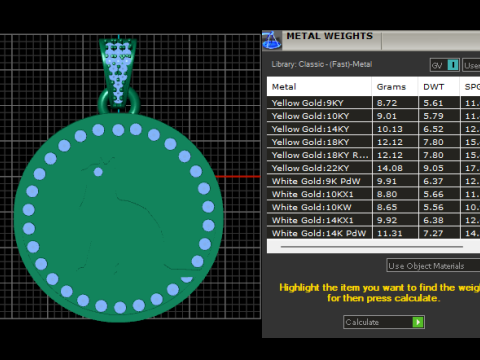The width and height of the screenshot is (480, 360).
Task: Select the Yellow Gold:18KY R... row
Action: tap(373, 155)
